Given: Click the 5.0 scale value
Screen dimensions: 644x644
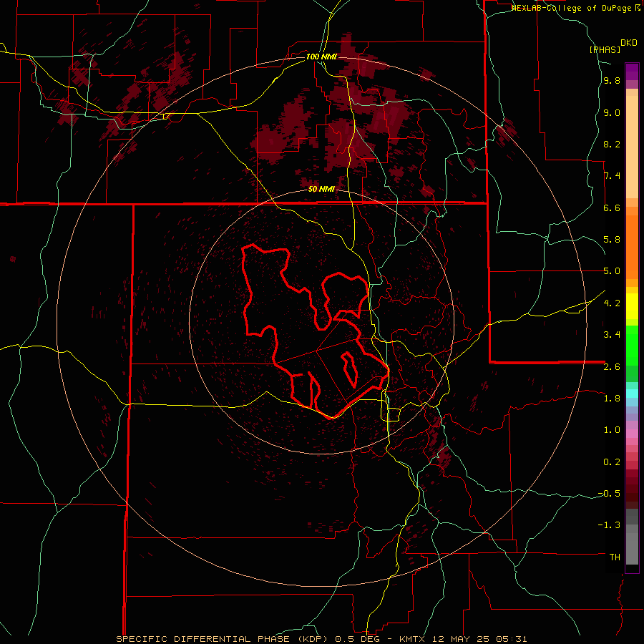Looking at the screenshot, I should coord(612,271).
